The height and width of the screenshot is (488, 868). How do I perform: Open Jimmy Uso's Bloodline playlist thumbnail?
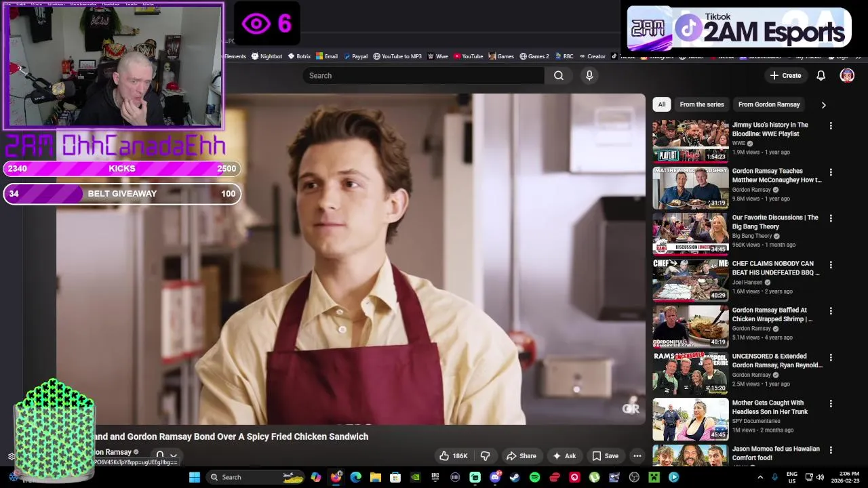(690, 142)
